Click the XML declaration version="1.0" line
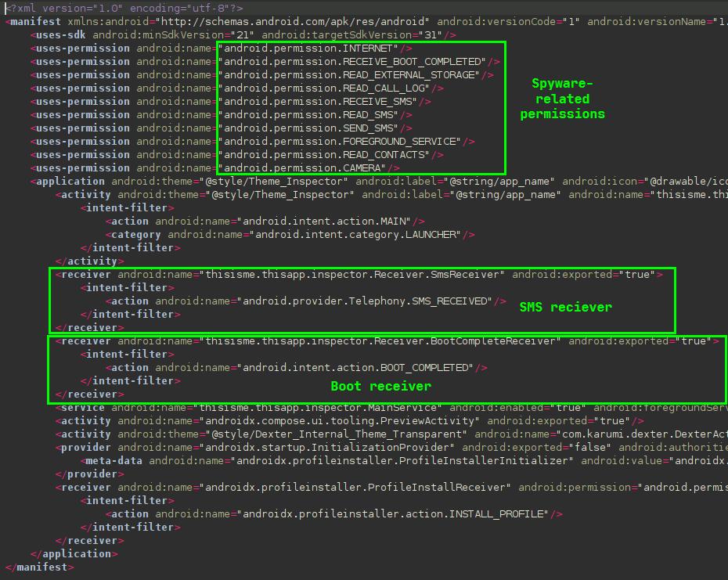Viewport: 728px width, 580px height. [124, 9]
